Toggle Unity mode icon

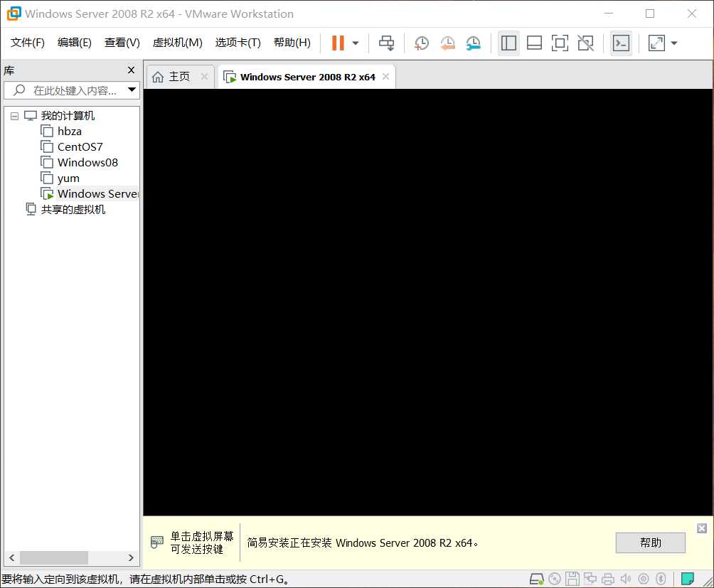(x=585, y=43)
